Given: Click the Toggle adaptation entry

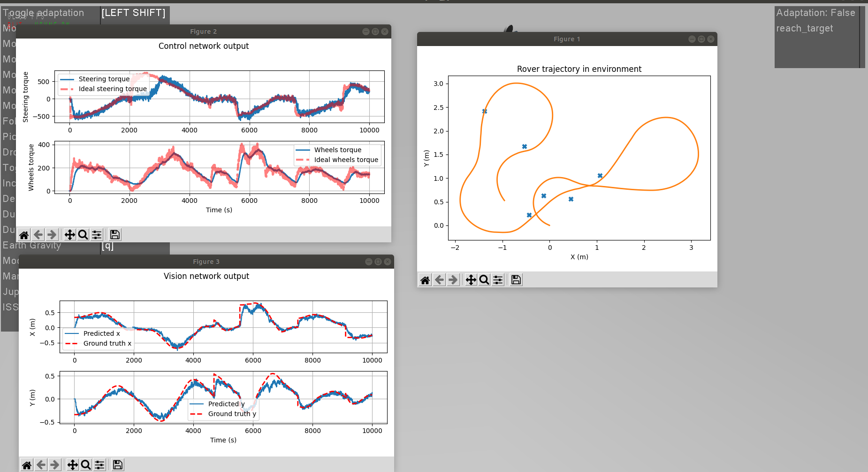Looking at the screenshot, I should (x=43, y=13).
